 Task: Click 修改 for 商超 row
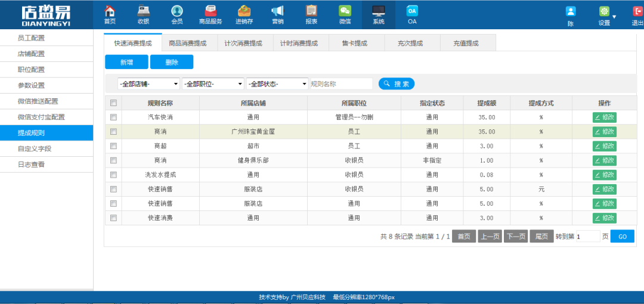605,146
